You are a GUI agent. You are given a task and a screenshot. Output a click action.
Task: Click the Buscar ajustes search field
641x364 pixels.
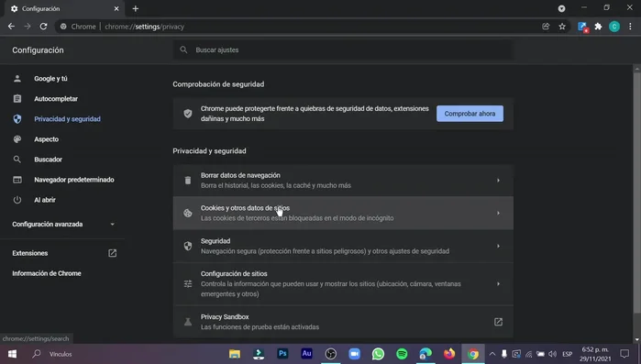[343, 50]
